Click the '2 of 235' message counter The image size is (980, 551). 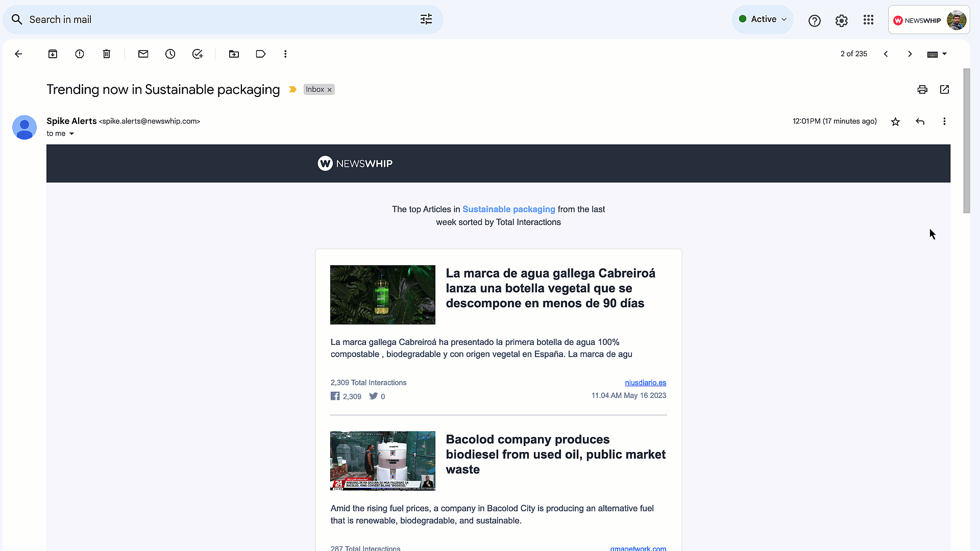click(x=854, y=54)
